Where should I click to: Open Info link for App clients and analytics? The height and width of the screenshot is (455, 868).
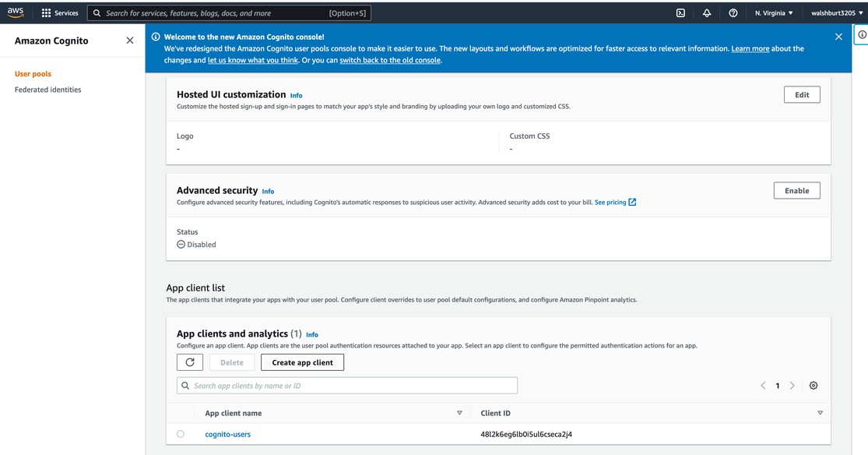click(312, 335)
